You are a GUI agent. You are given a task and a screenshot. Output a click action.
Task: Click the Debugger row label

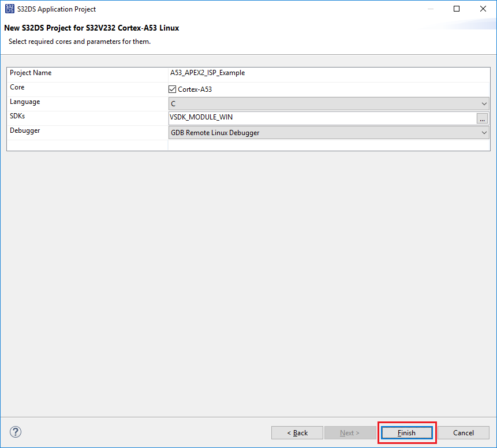(25, 130)
